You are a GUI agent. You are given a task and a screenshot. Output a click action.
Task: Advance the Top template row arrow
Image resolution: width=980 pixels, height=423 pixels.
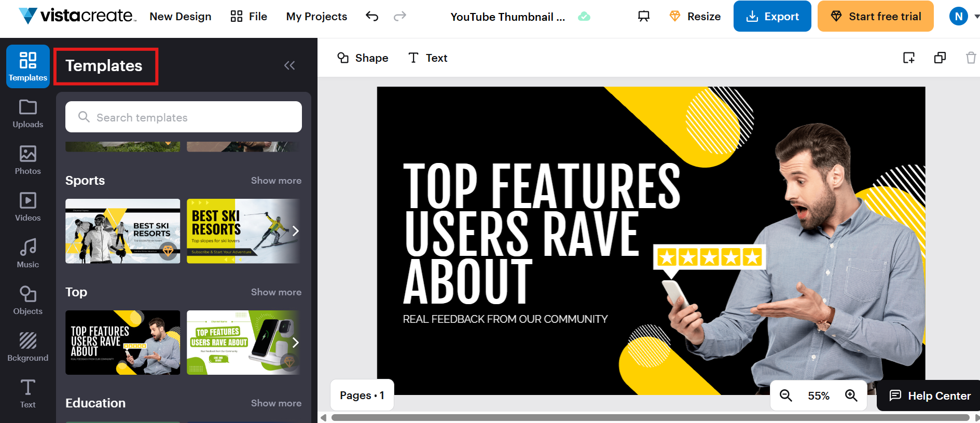coord(296,343)
